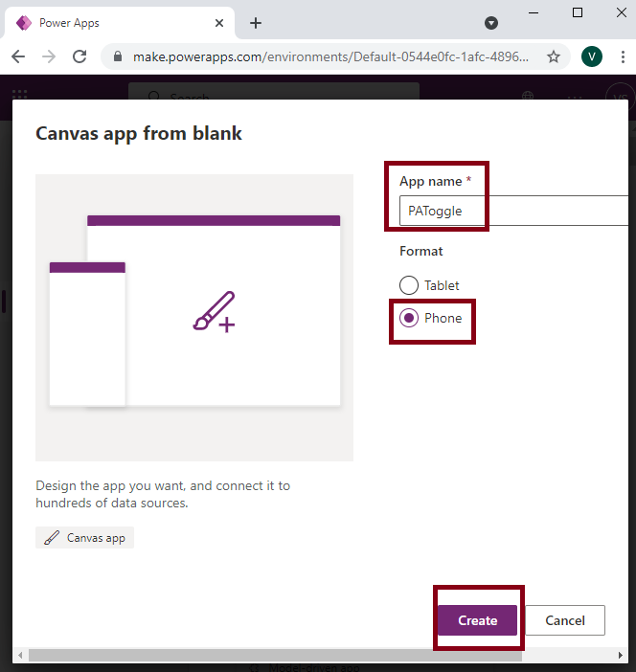636x672 pixels.
Task: Cancel the canvas app dialog
Action: click(565, 620)
